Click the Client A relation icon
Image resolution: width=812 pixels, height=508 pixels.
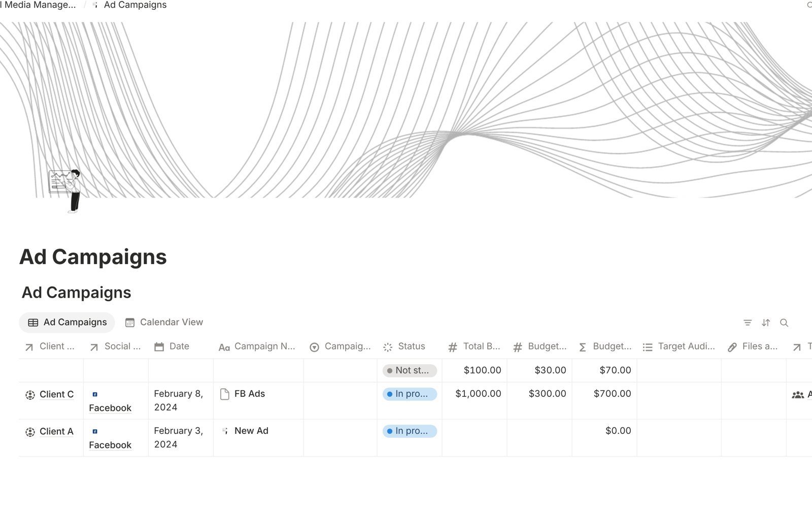30,432
